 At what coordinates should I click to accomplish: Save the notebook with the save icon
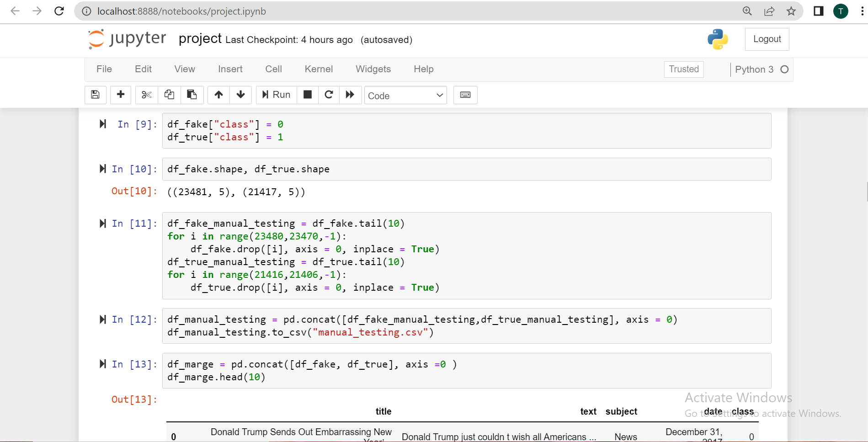tap(95, 95)
